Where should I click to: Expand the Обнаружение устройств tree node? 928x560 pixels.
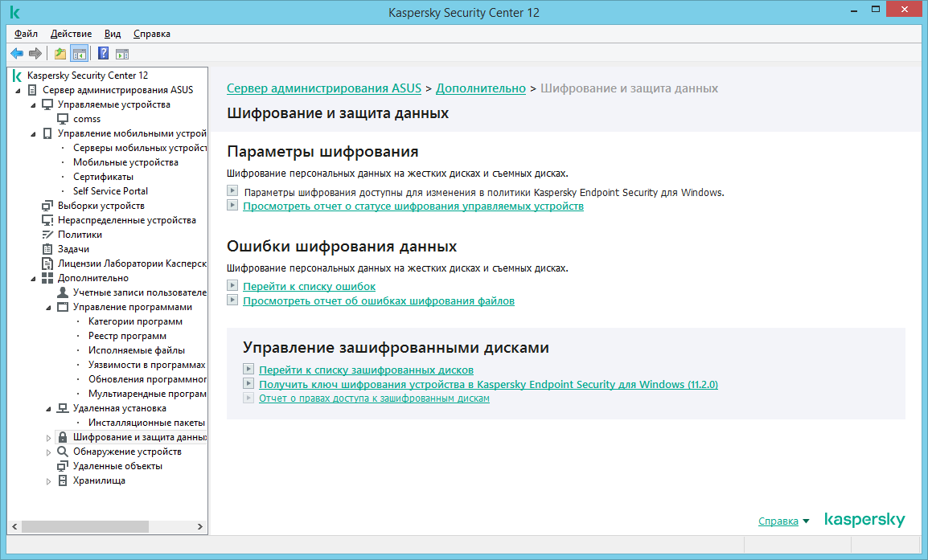48,452
